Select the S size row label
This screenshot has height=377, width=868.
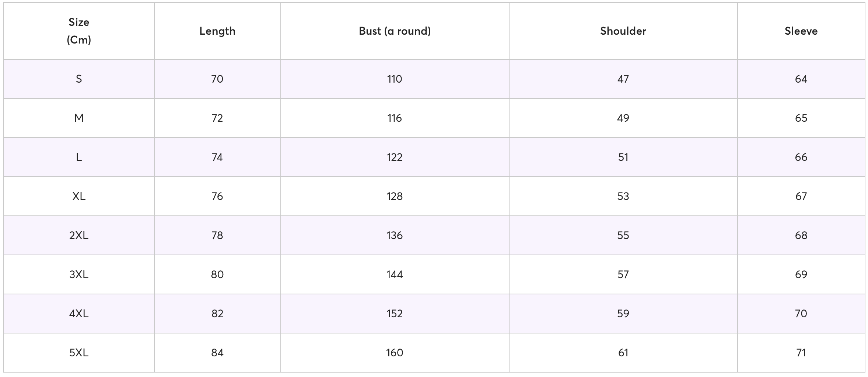79,79
